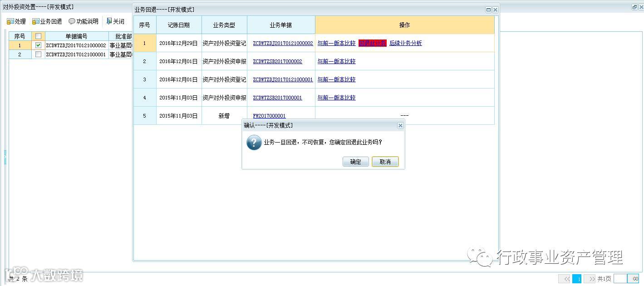This screenshot has width=644, height=286.
Task: Close the 确认 dialog with X
Action: pos(400,125)
